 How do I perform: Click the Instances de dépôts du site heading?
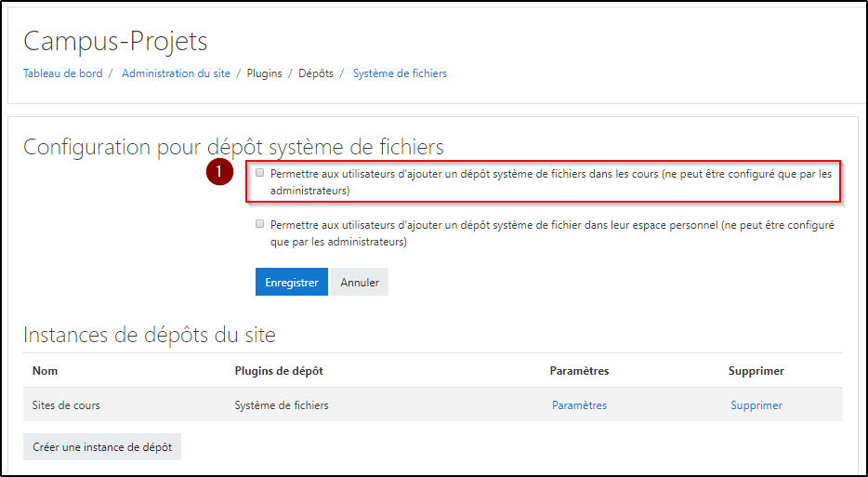[149, 335]
